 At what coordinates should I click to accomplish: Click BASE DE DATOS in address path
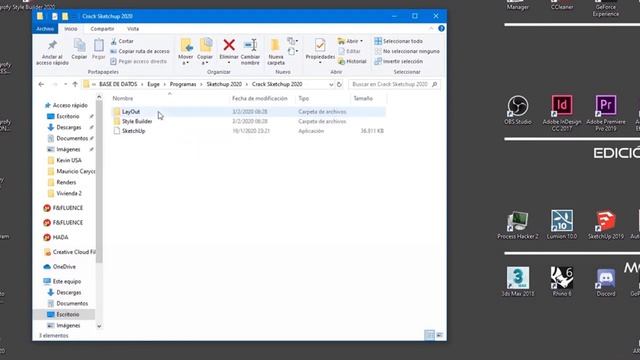click(118, 84)
